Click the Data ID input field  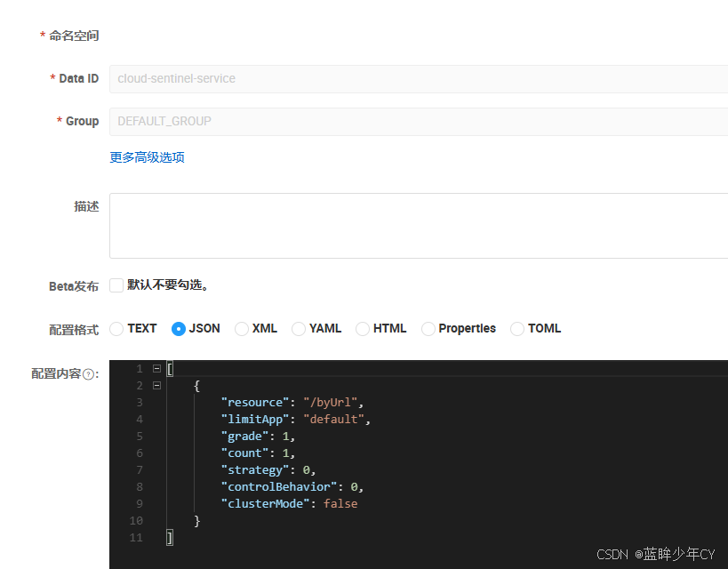[x=419, y=79]
